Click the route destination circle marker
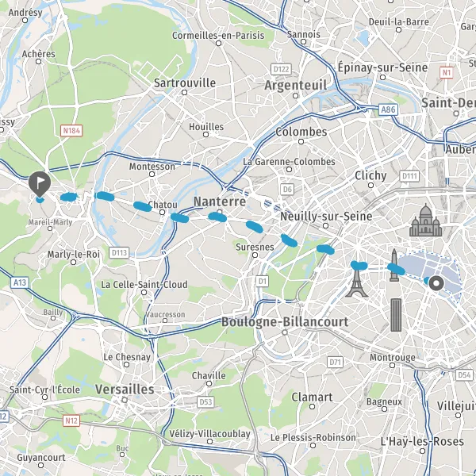476x476 pixels. pyautogui.click(x=436, y=283)
